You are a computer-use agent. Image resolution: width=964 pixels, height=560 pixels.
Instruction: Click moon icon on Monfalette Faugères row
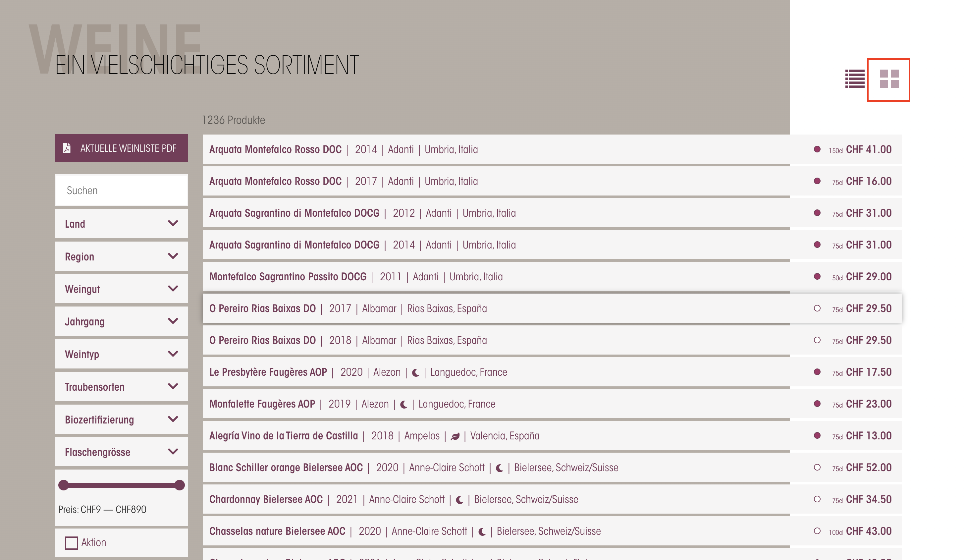tap(403, 404)
